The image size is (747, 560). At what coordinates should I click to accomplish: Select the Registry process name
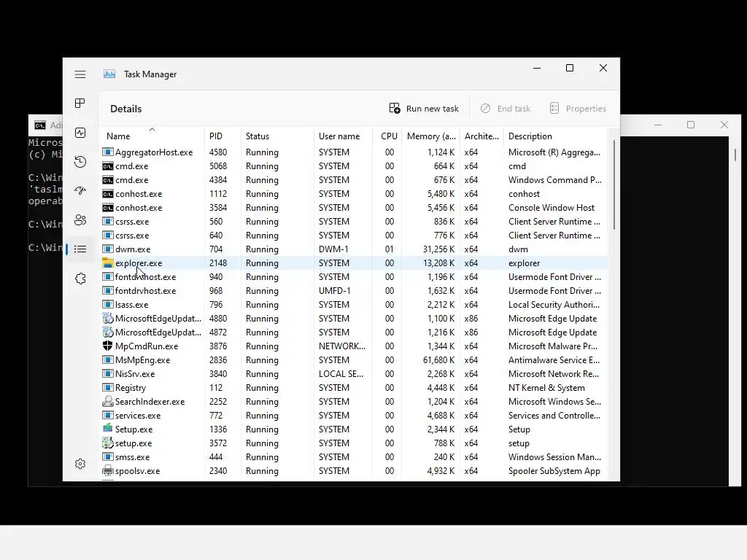click(131, 388)
